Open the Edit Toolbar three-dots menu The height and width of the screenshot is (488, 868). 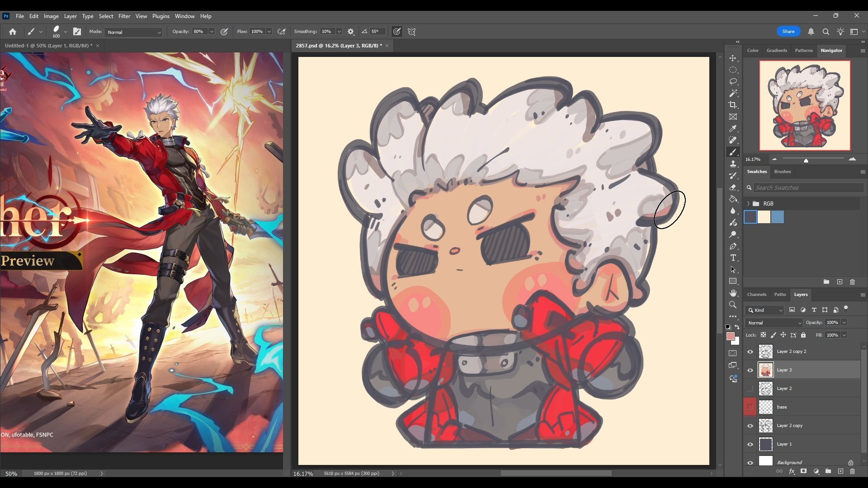coord(733,317)
